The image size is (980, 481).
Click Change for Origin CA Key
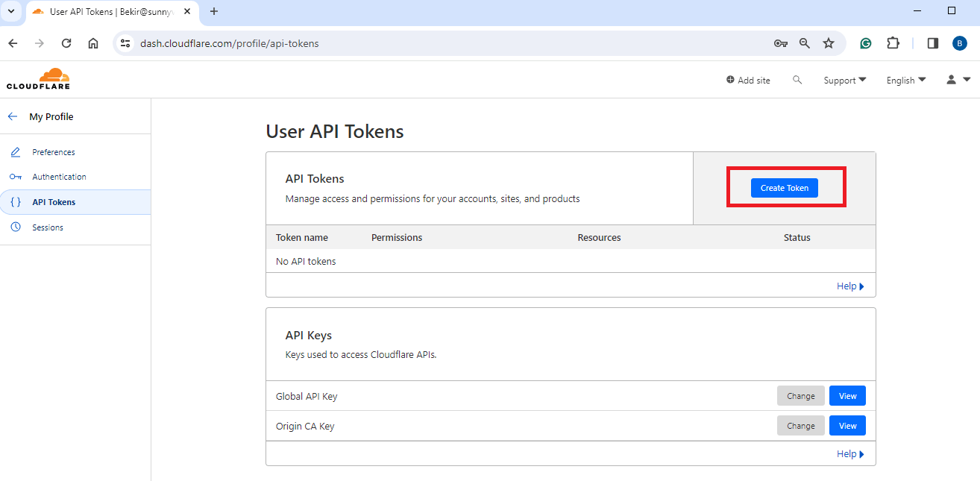pyautogui.click(x=800, y=426)
